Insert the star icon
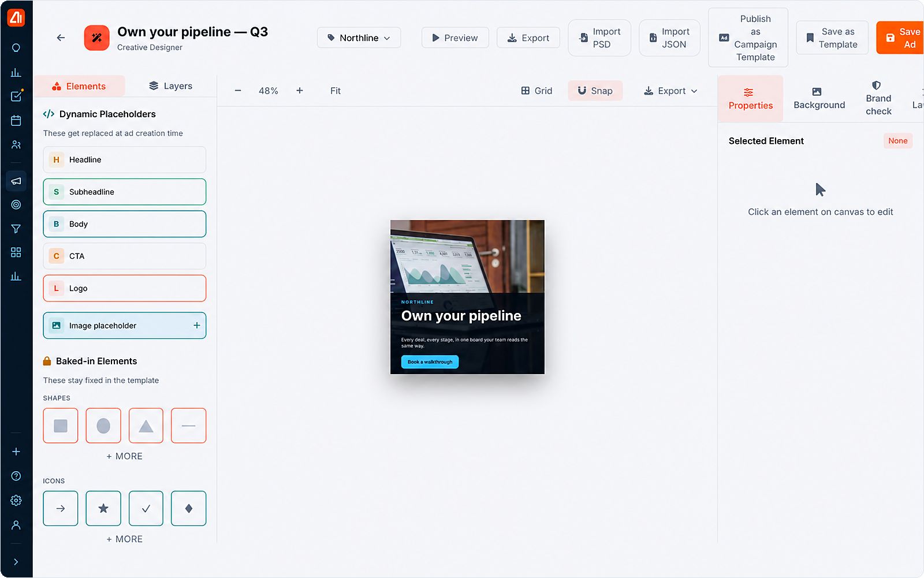This screenshot has height=578, width=924. [103, 509]
